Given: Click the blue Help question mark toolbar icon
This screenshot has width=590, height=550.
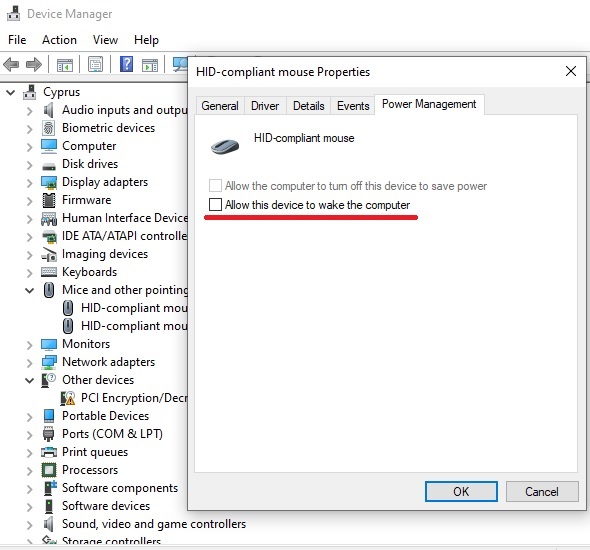Looking at the screenshot, I should point(126,64).
